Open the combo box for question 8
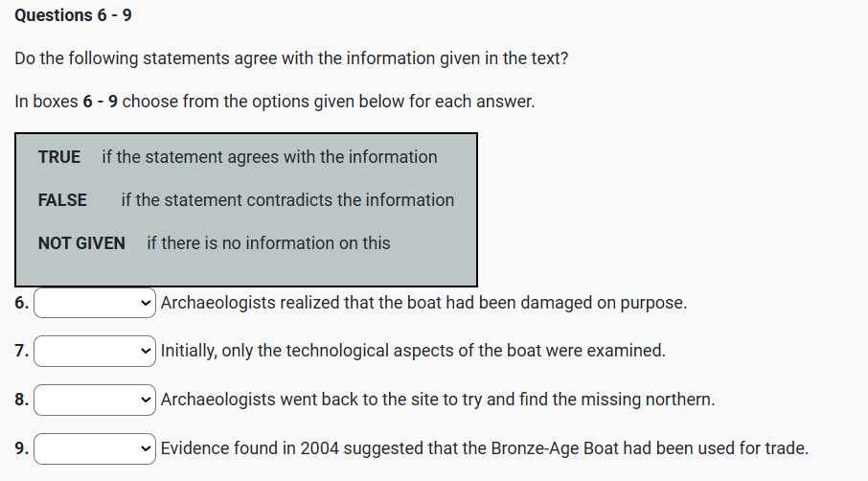 tap(94, 399)
